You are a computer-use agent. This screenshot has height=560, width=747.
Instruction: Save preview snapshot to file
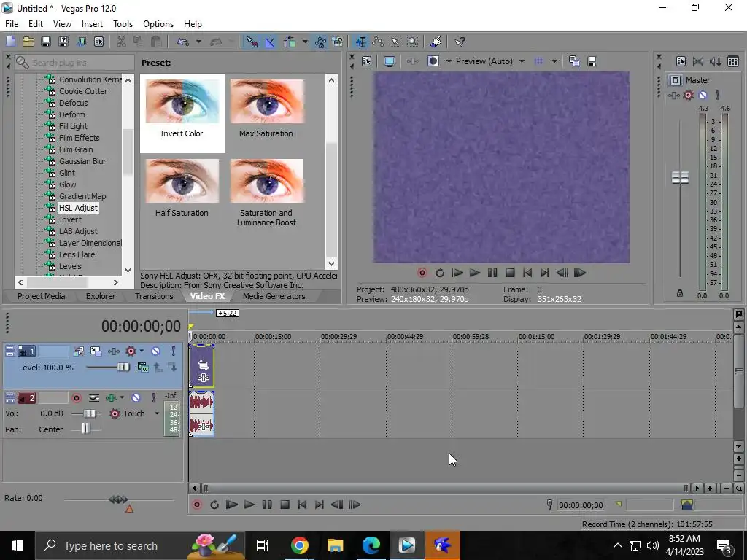click(x=592, y=61)
